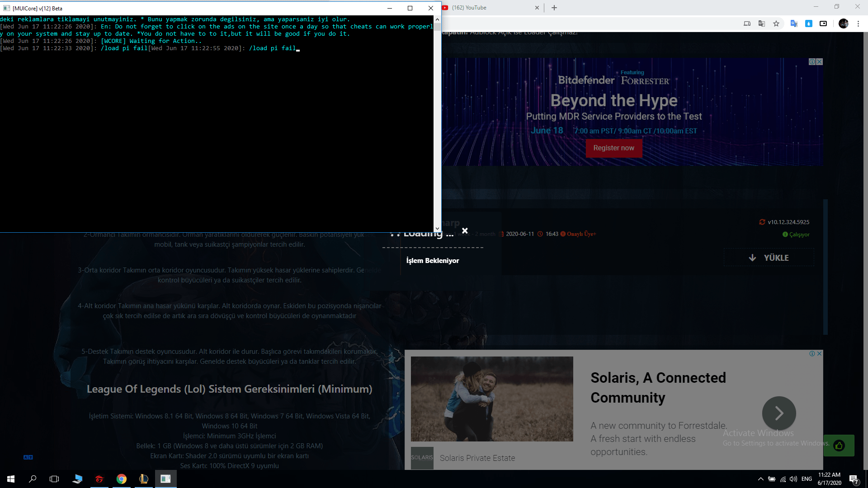Viewport: 868px width, 488px height.
Task: Click the battery status tray icon
Action: [x=772, y=479]
